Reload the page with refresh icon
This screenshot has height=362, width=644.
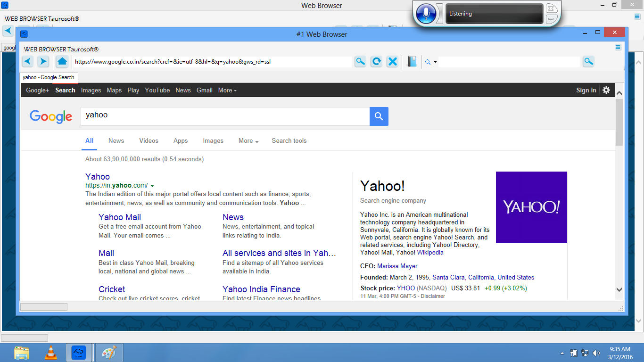coord(376,61)
